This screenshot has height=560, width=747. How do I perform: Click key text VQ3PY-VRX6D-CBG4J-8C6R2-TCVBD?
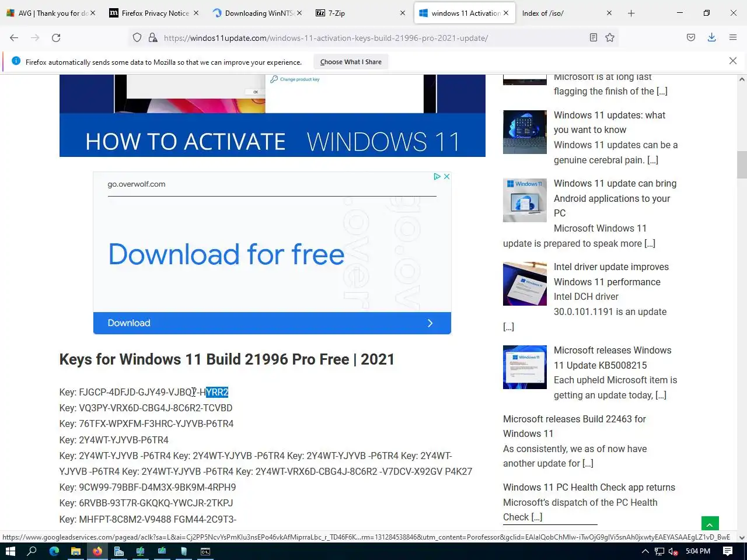(156, 408)
